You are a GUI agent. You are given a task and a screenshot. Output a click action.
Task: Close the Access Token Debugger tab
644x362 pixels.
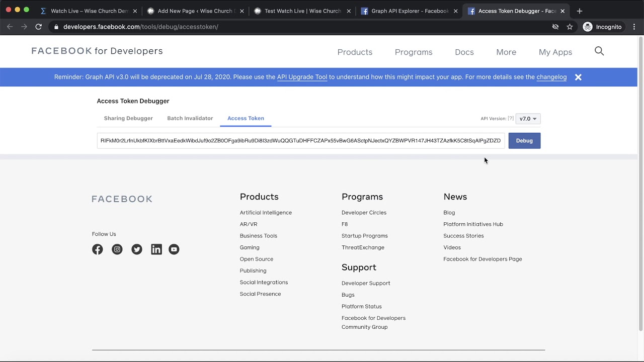pos(562,11)
